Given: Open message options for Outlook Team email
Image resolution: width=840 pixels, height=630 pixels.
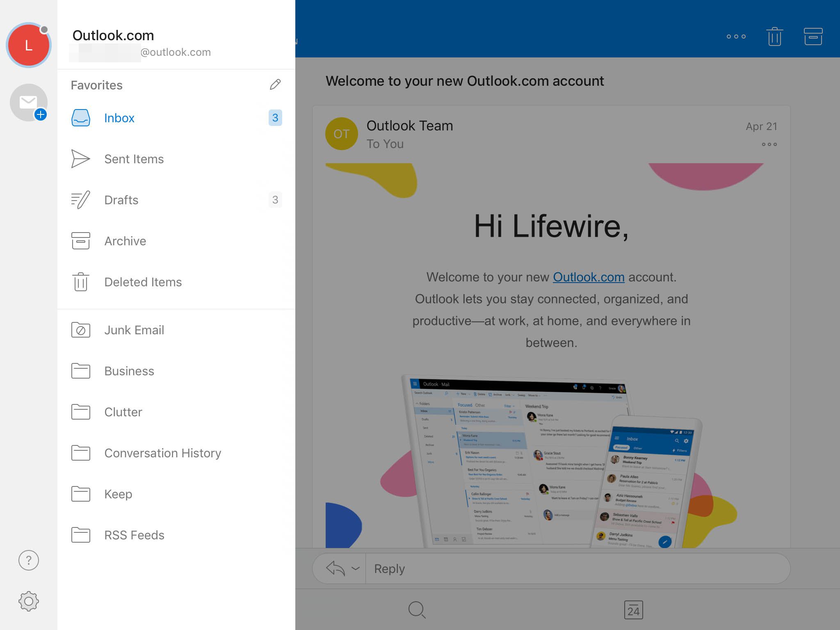Looking at the screenshot, I should [769, 144].
